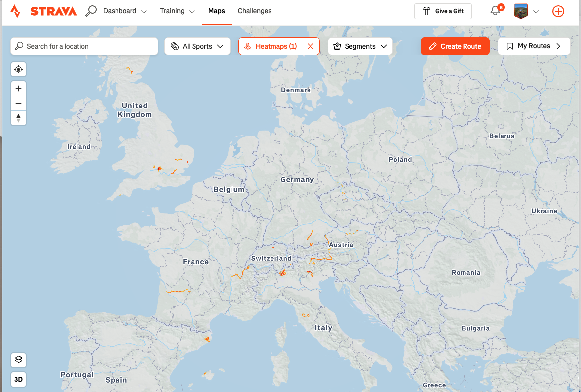Click the Portugal map label

click(77, 375)
